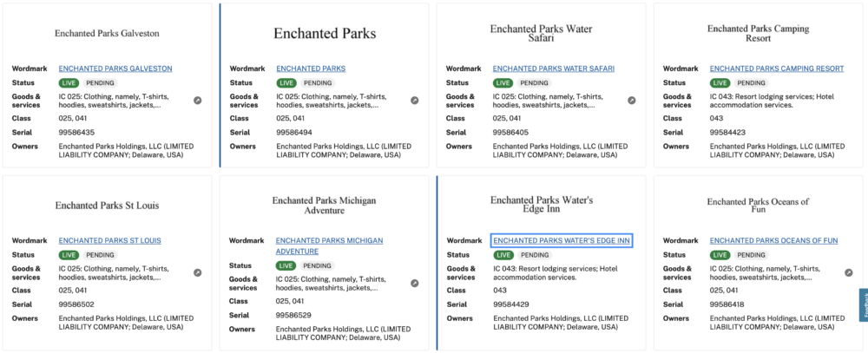Image resolution: width=868 pixels, height=353 pixels.
Task: Expand goods & services for Oceans of Fun
Action: 849,272
